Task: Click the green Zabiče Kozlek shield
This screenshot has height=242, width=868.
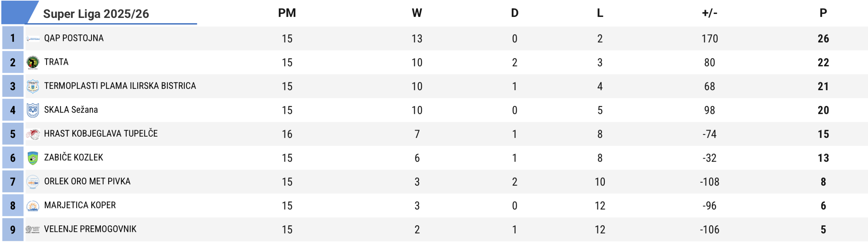Action: (x=33, y=158)
